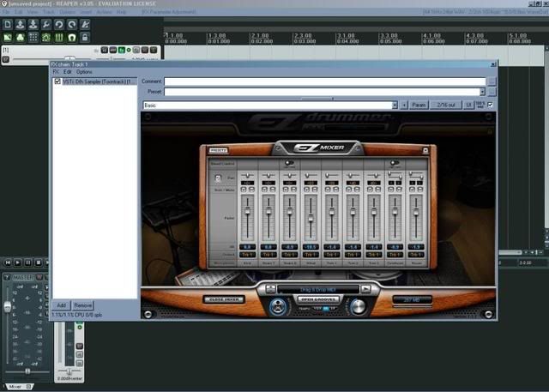This screenshot has width=549, height=392.
Task: Click the Comment input field in FX chain
Action: click(325, 81)
